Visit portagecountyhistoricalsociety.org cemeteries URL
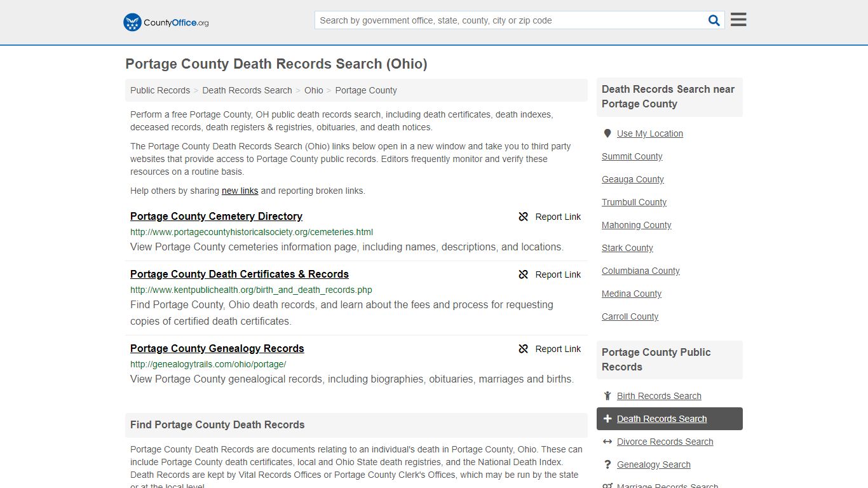This screenshot has width=868, height=488. [x=252, y=232]
